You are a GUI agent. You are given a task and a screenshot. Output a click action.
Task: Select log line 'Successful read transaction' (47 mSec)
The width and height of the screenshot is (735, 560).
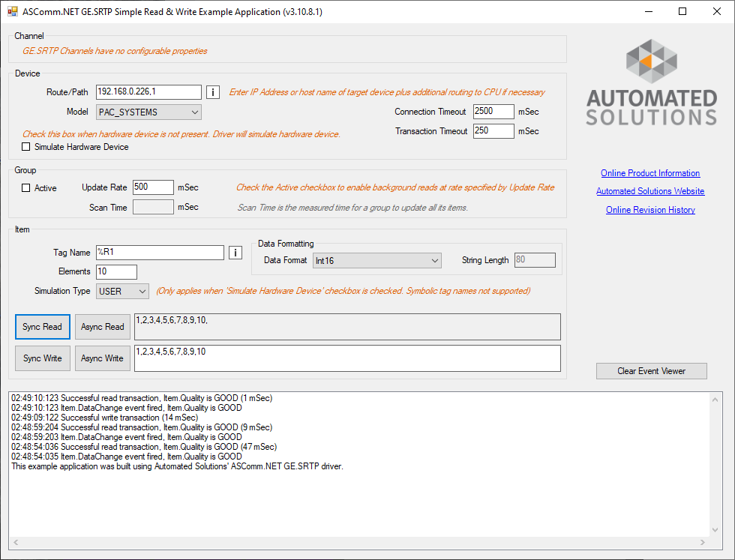click(x=144, y=447)
